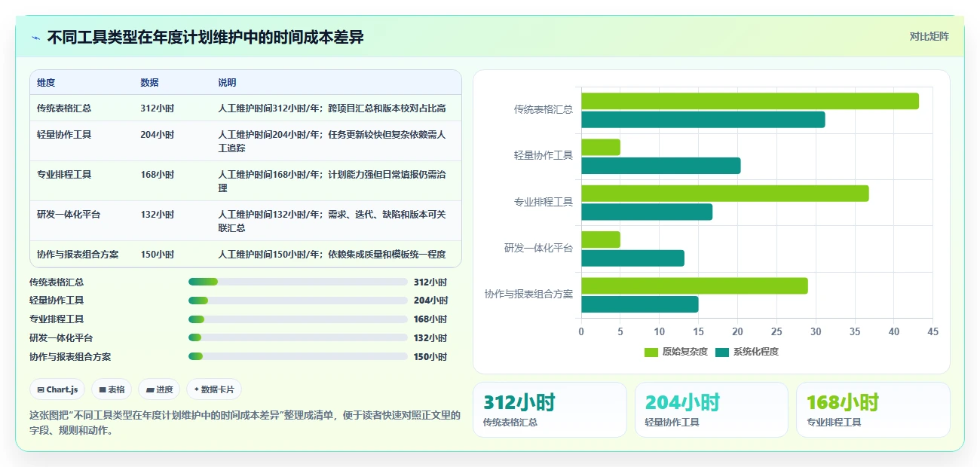The height and width of the screenshot is (467, 980).
Task: Click the 150小时 value beside the progress bar
Action: coord(430,358)
